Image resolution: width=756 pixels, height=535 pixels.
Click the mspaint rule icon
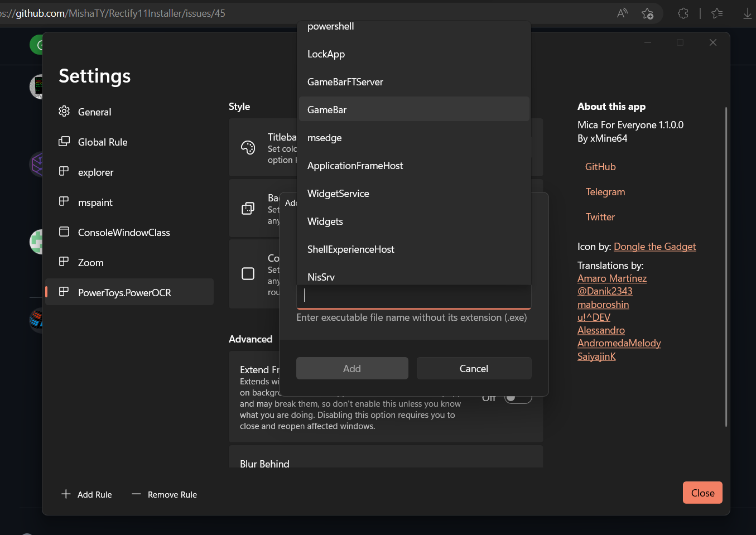tap(64, 201)
